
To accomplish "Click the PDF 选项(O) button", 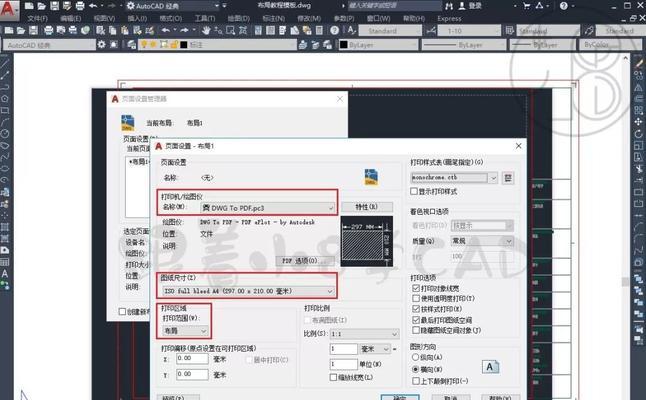I will [304, 261].
